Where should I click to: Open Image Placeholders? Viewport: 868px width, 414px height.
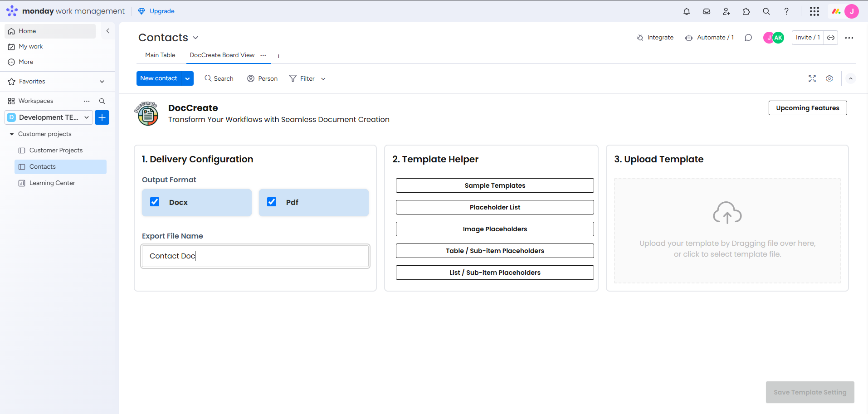(x=495, y=229)
